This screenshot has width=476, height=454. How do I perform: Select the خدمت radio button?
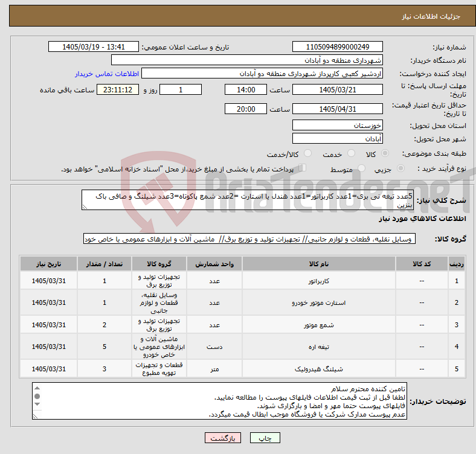click(x=351, y=153)
